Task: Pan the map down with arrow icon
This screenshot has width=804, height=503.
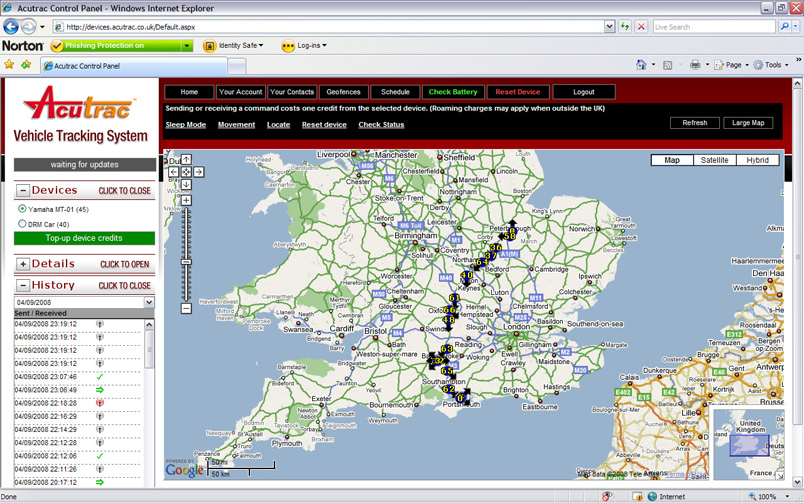Action: (x=186, y=185)
